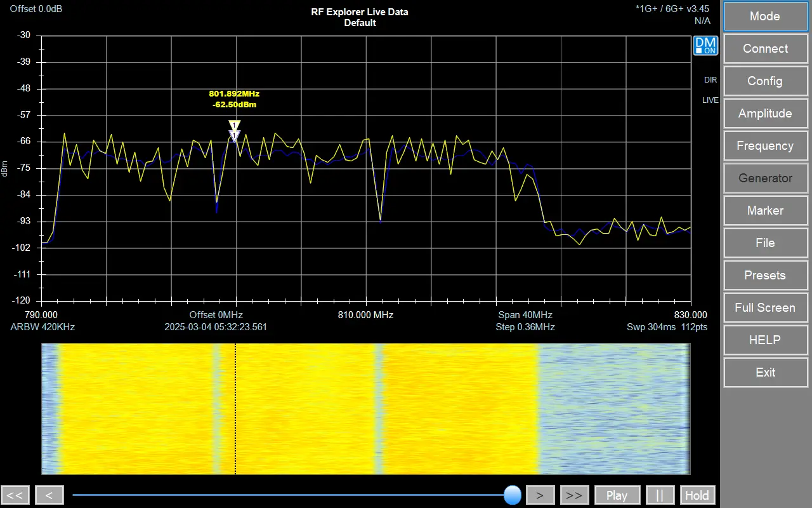This screenshot has width=812, height=508.
Task: Click the playback position slider handle
Action: pos(512,495)
